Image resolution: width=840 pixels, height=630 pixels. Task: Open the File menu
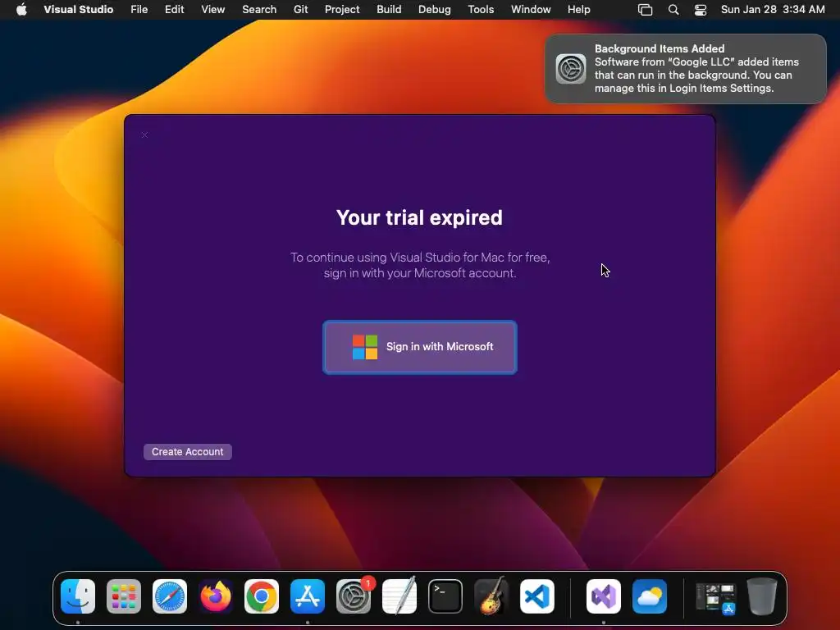pos(139,10)
